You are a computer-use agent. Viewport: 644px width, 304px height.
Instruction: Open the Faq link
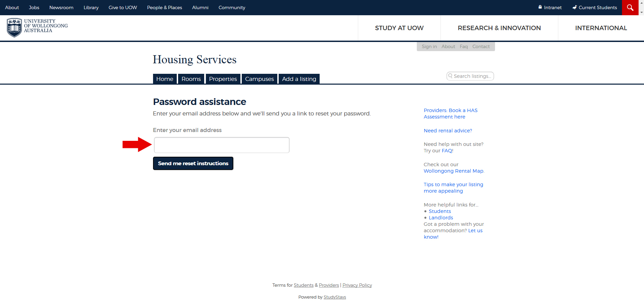pyautogui.click(x=464, y=46)
